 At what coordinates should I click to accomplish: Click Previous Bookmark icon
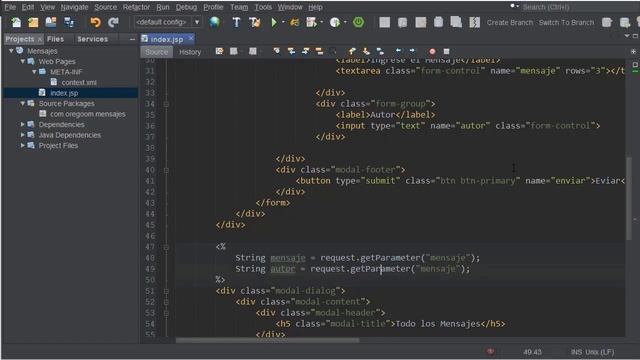click(352, 51)
